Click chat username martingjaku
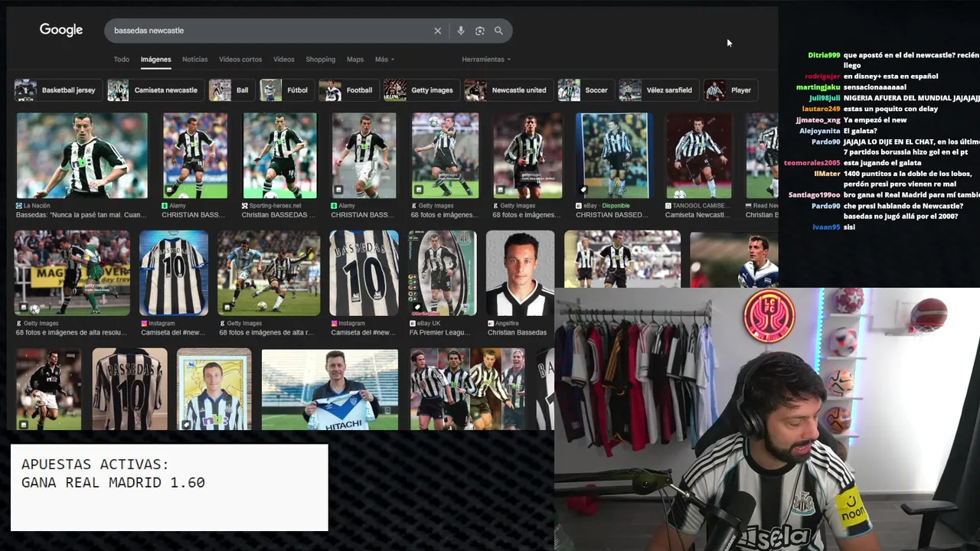The image size is (980, 551). click(818, 87)
